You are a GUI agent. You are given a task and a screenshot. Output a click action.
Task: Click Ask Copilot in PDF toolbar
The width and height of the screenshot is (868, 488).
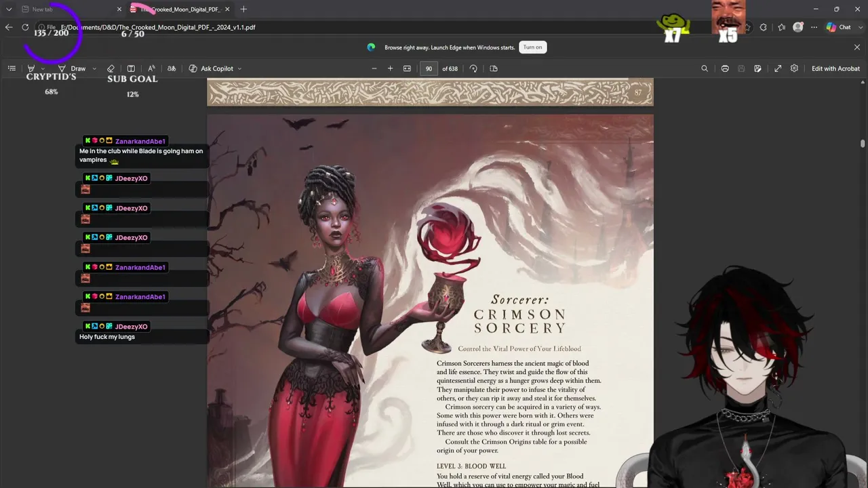(x=211, y=68)
